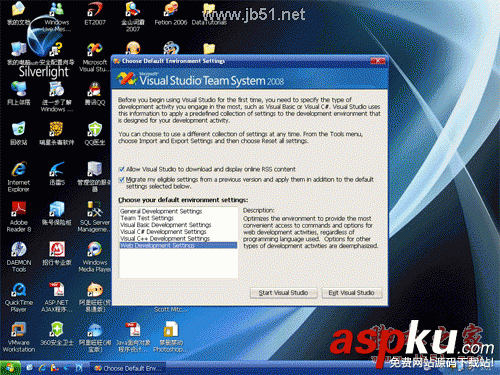Click the Choose Default Env taskbar button
The width and height of the screenshot is (500, 375).
point(128,368)
